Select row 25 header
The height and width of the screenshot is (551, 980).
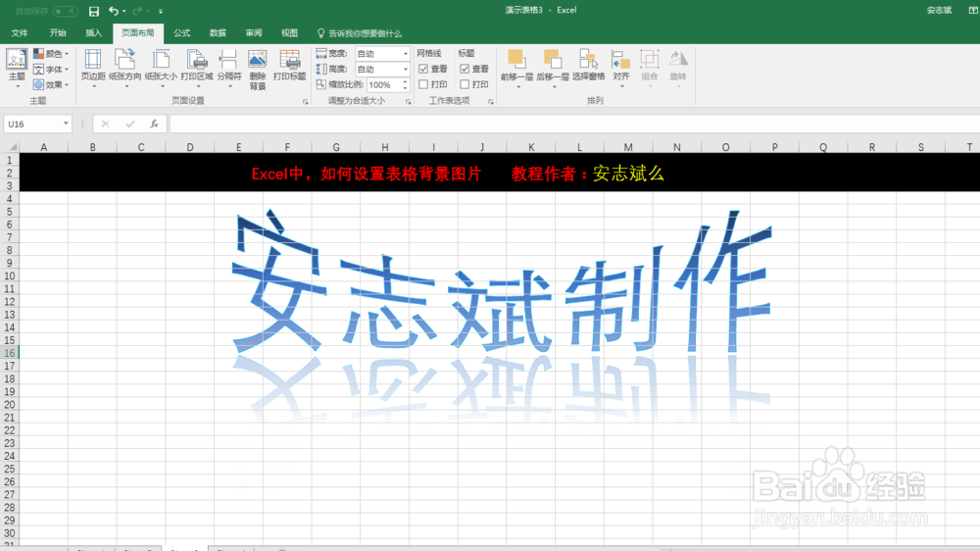coord(10,469)
